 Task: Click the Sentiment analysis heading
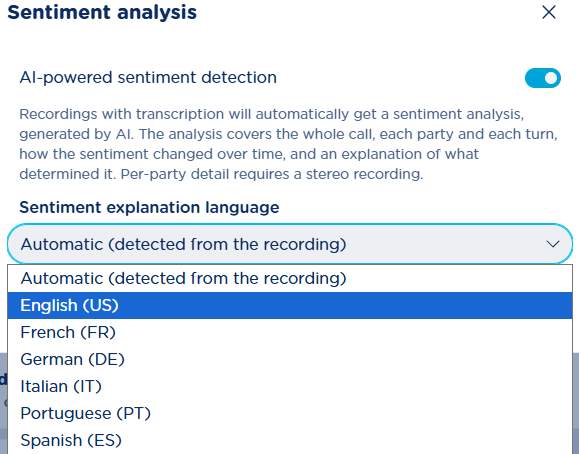[102, 13]
